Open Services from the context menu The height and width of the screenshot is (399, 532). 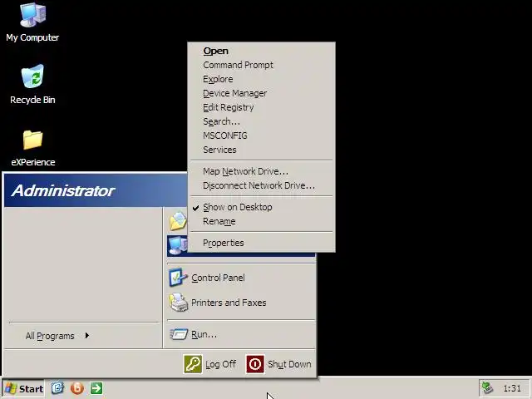click(x=261, y=150)
